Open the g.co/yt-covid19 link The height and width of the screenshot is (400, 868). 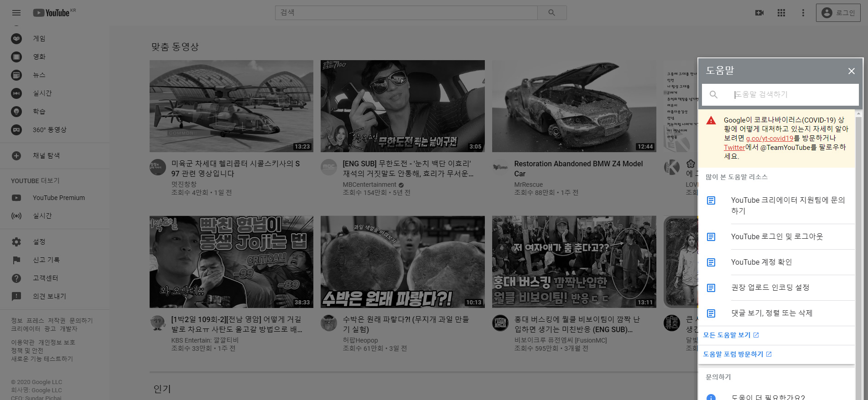pyautogui.click(x=769, y=138)
